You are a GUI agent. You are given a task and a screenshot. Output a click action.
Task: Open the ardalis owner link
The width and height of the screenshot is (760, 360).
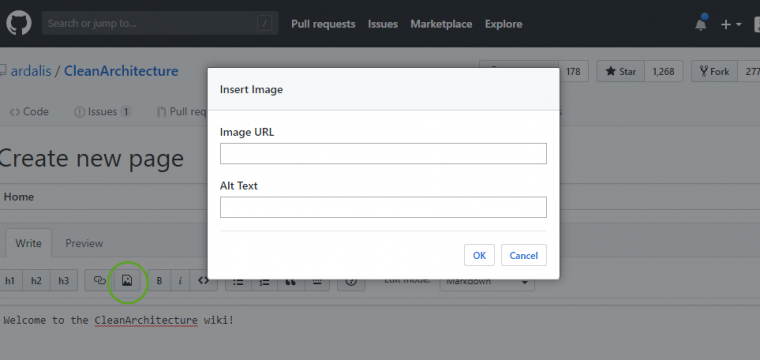pos(31,71)
